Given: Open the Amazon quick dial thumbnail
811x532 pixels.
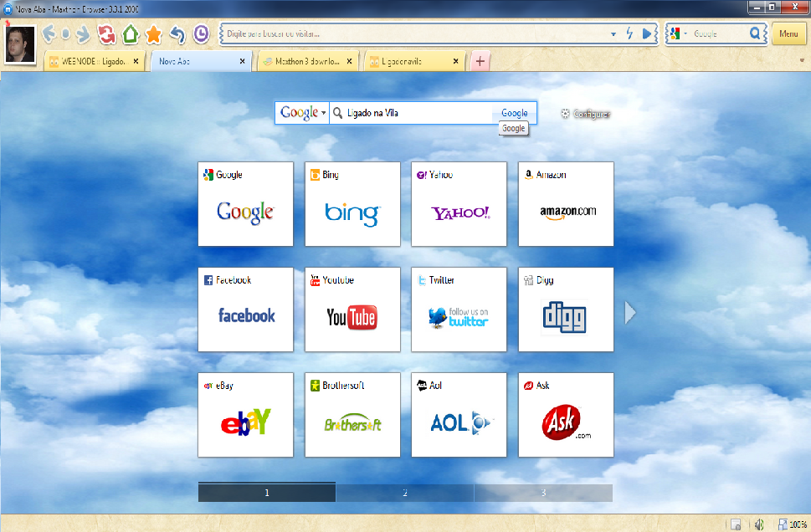Looking at the screenshot, I should click(x=566, y=204).
